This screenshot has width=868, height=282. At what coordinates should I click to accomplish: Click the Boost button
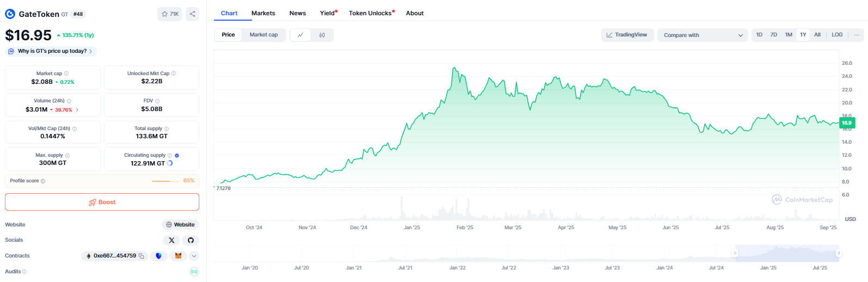coord(102,202)
